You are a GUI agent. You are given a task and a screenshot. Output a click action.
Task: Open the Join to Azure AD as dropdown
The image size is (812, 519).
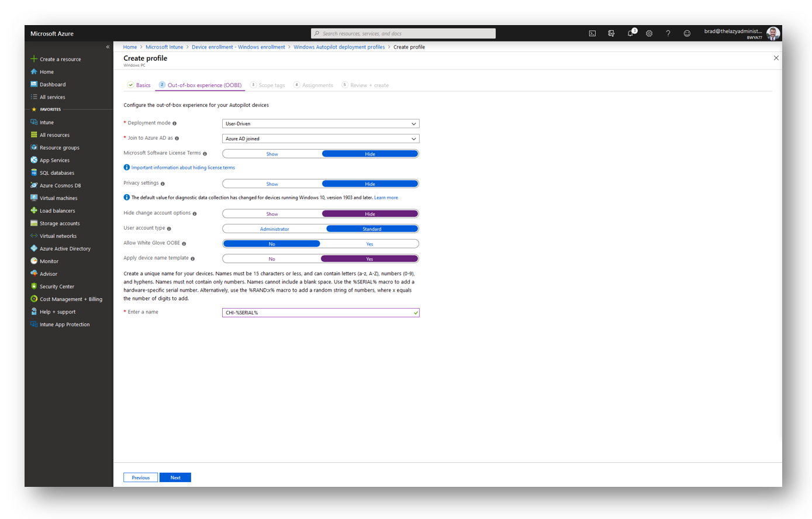coord(320,139)
